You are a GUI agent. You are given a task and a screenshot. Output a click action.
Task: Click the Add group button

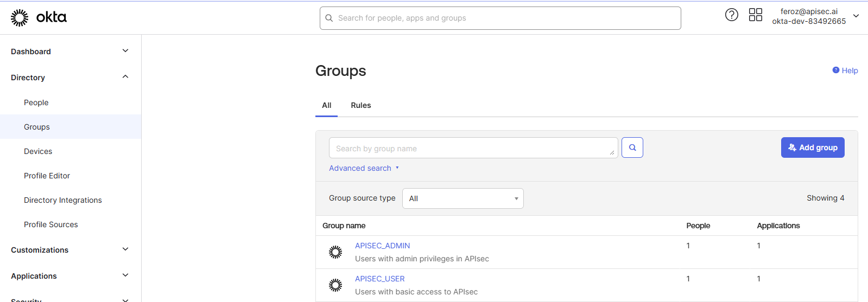coord(812,147)
